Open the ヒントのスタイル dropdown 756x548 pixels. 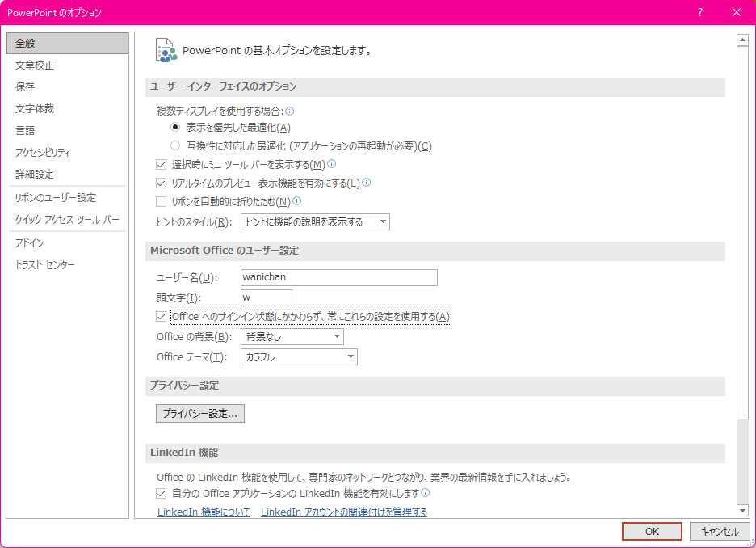[x=315, y=222]
